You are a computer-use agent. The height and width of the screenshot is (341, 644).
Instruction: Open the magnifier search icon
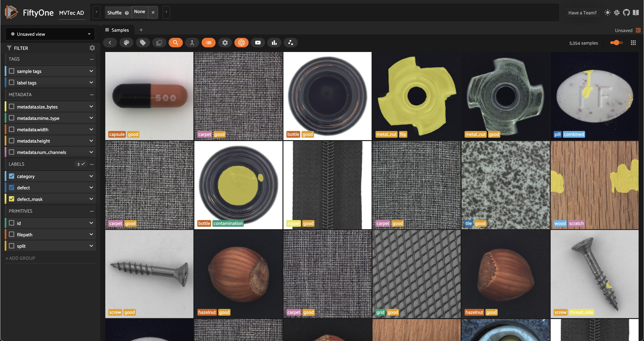(x=176, y=43)
